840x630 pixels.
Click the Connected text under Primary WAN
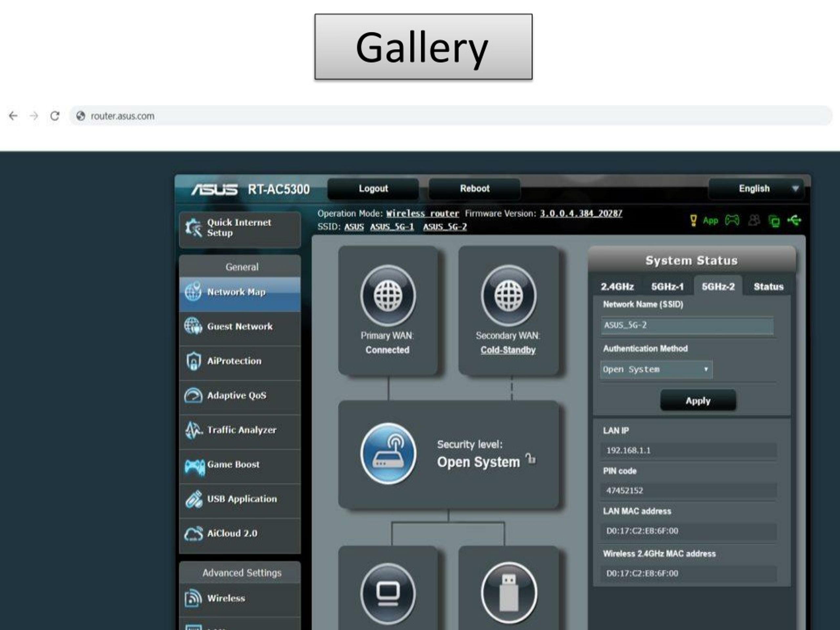(x=387, y=350)
